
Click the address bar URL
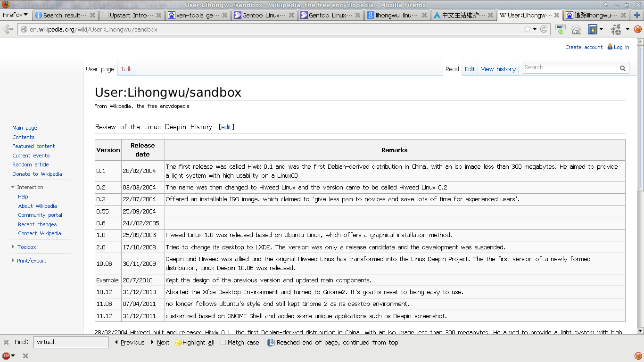[x=93, y=29]
